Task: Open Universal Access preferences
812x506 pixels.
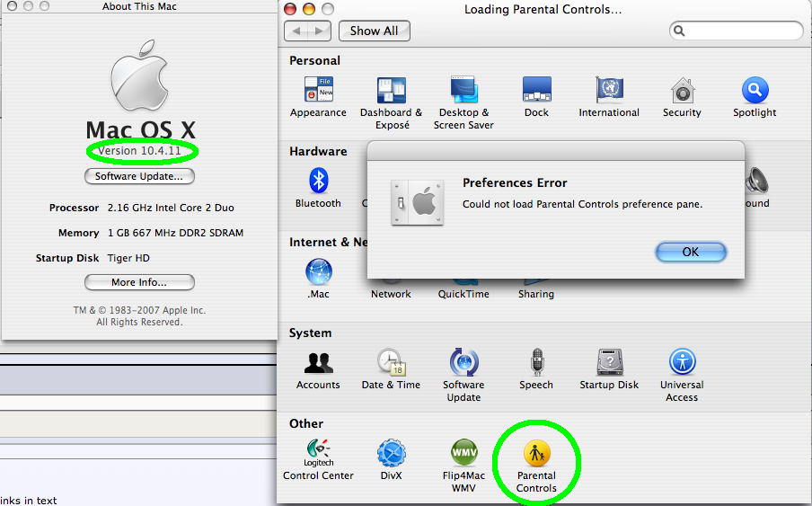Action: [x=682, y=375]
